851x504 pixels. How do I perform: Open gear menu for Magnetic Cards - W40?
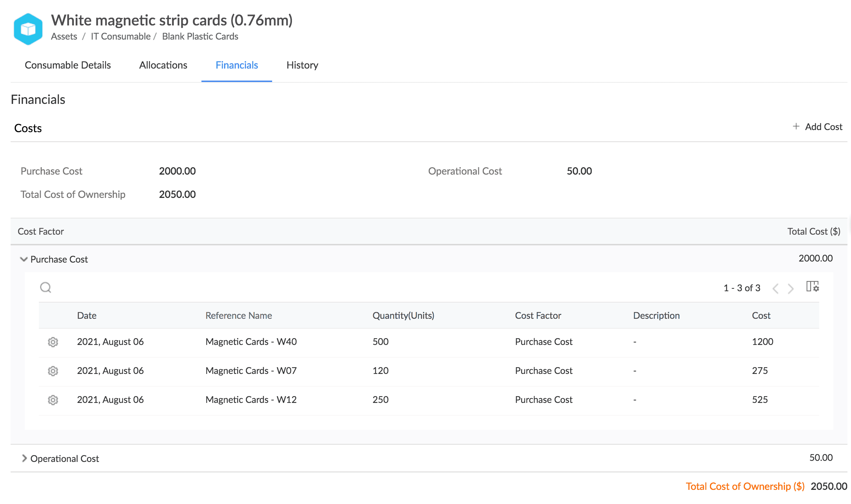coord(53,342)
